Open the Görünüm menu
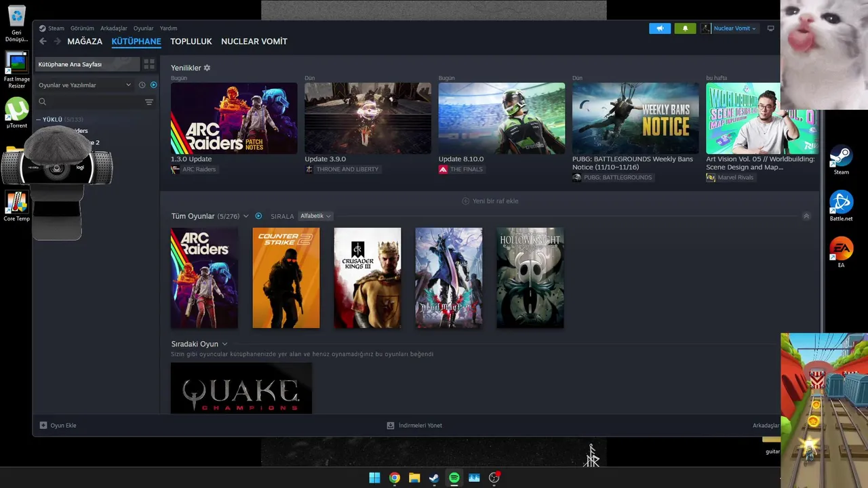The width and height of the screenshot is (868, 488). [x=82, y=28]
